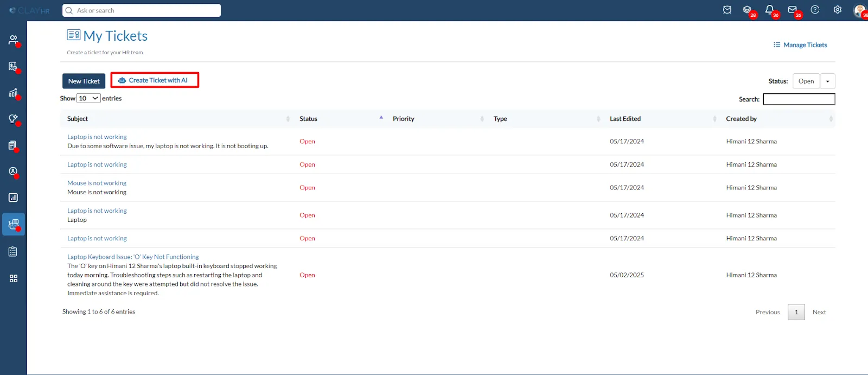The height and width of the screenshot is (375, 868).
Task: Open the lightbulb sidebar icon
Action: pos(14,119)
